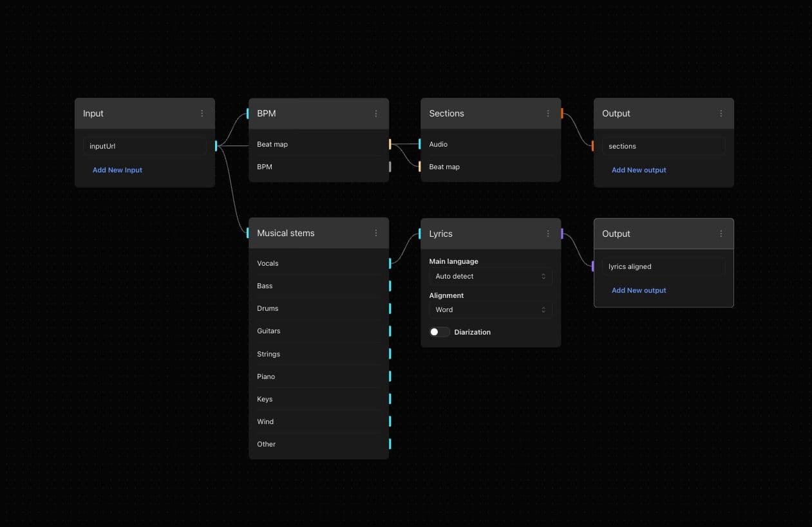Click the Piano stem output port
This screenshot has height=527, width=812.
tap(390, 376)
